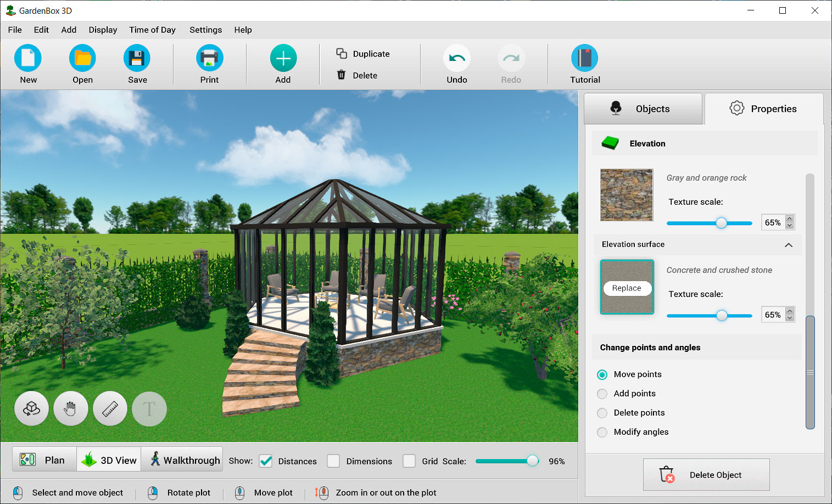
Task: Click the Scale slider handle in bottom bar
Action: (x=532, y=461)
